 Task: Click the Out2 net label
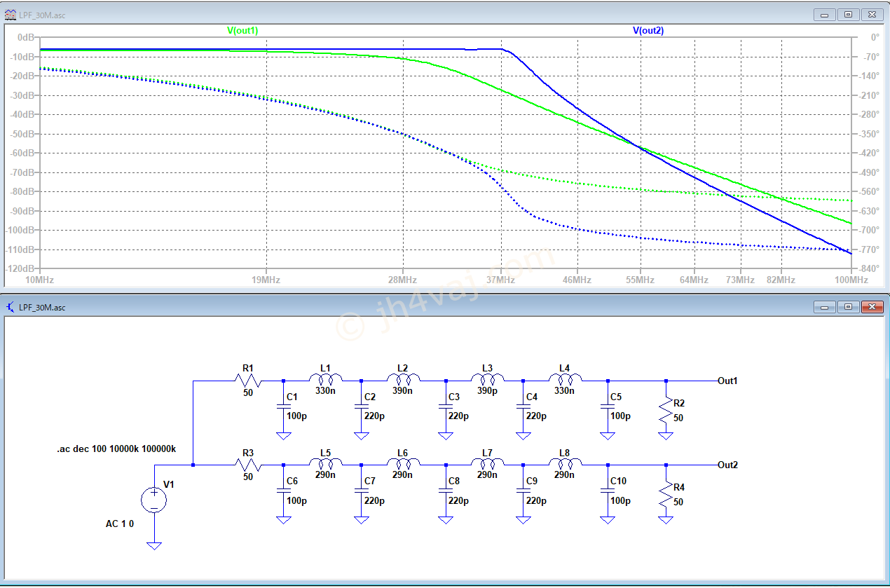(727, 465)
